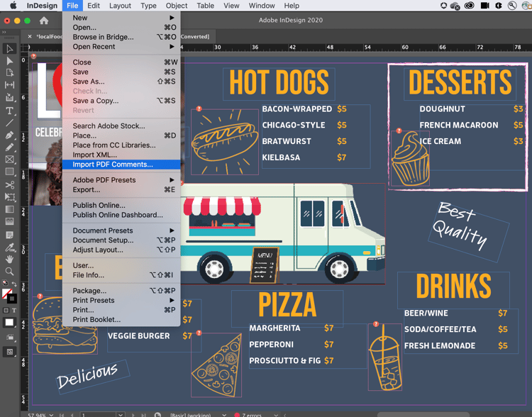Select the HOT DOGS heading text frame
532x417 pixels.
pyautogui.click(x=279, y=83)
